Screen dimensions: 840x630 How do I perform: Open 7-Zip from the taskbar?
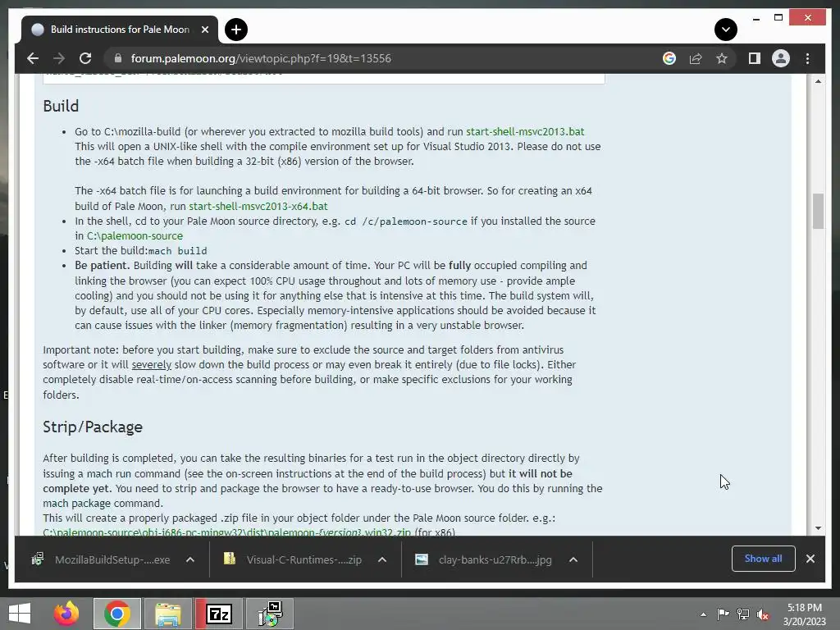pyautogui.click(x=219, y=614)
